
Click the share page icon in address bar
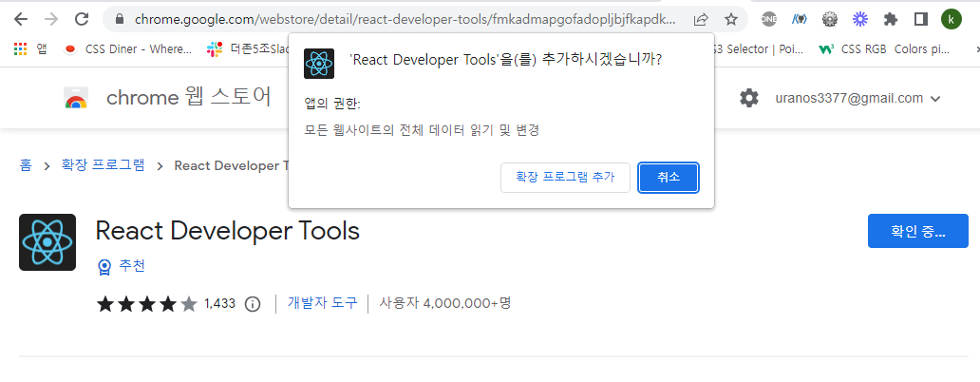(701, 19)
